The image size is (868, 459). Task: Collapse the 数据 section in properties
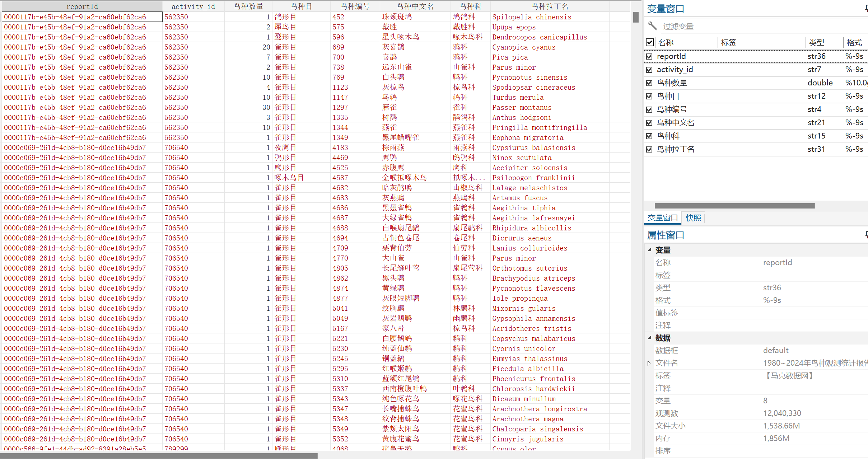[x=649, y=338]
